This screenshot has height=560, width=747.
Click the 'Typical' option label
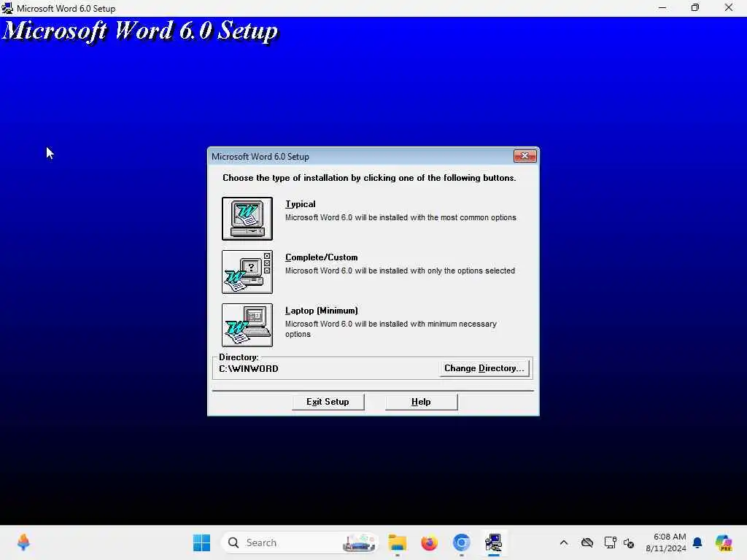tap(300, 204)
